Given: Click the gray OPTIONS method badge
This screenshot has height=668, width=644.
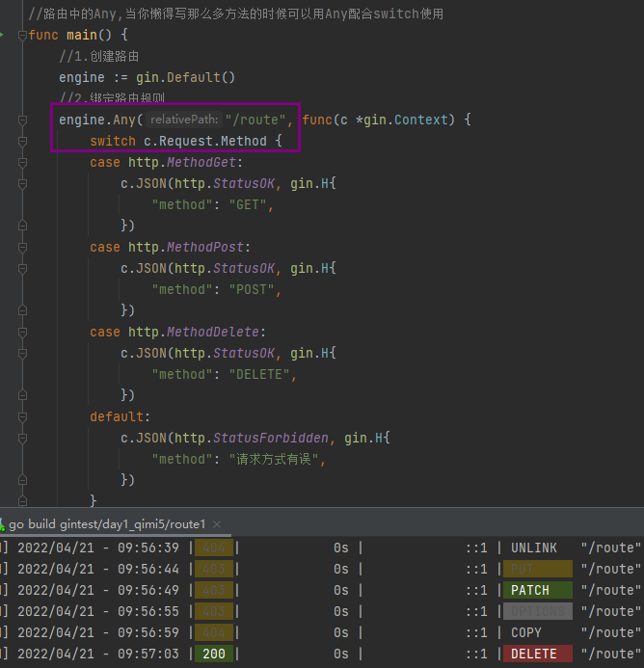Looking at the screenshot, I should (538, 612).
